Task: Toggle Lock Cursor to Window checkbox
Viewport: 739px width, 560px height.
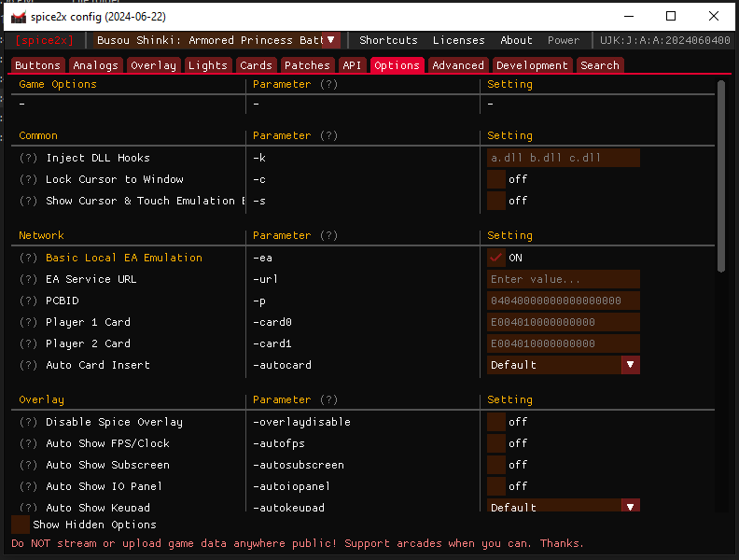Action: [x=495, y=179]
